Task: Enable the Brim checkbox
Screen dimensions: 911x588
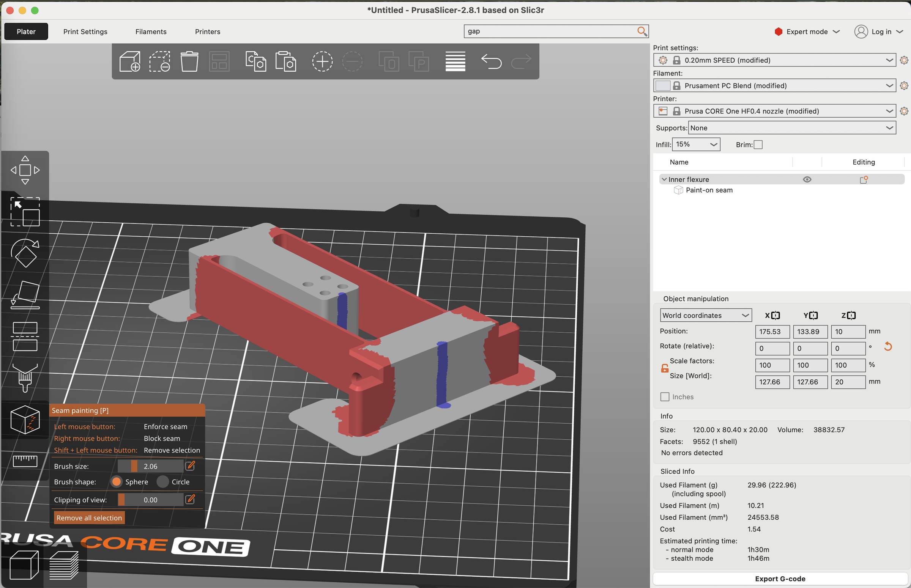Action: point(758,145)
